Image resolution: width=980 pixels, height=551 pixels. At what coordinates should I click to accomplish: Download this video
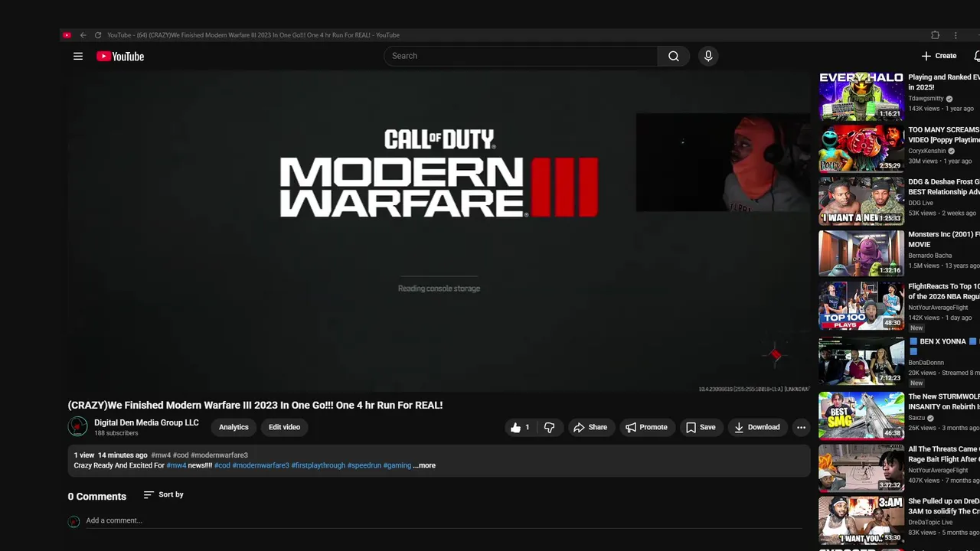pyautogui.click(x=756, y=428)
